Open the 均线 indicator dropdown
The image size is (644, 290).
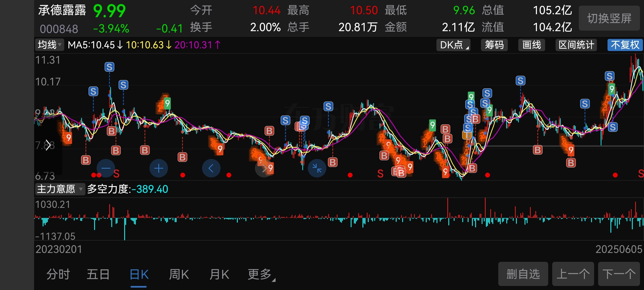[49, 45]
